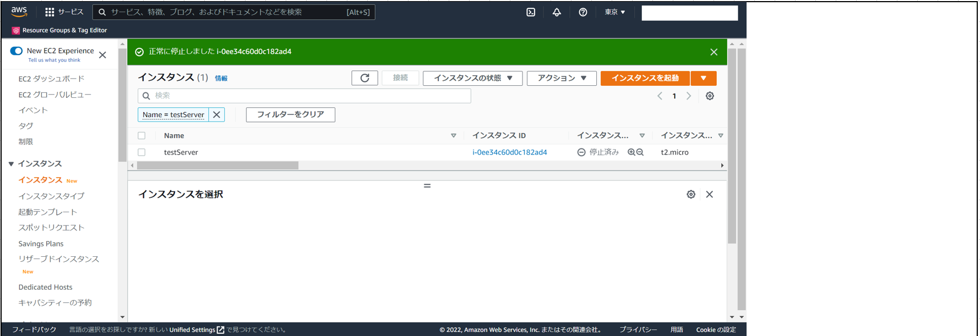Click the sidebar vertical scrollbar thumb
Viewport: 980px width, 336px height.
pyautogui.click(x=122, y=104)
